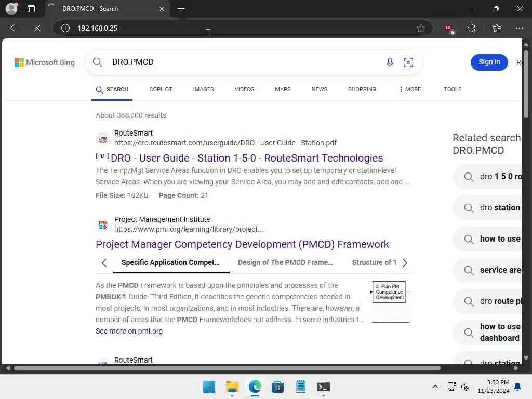Open a new browser tab
532x399 pixels.
(181, 9)
